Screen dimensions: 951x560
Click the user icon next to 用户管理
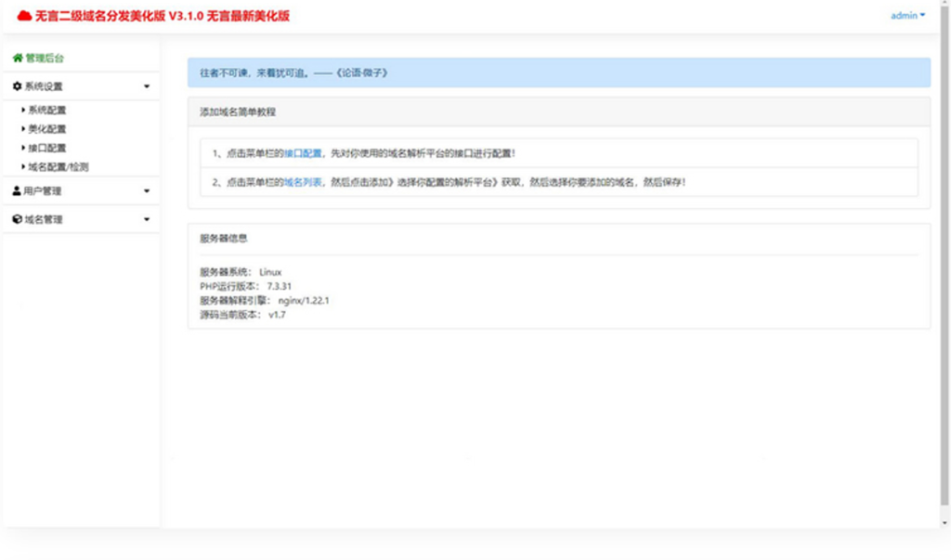click(15, 191)
